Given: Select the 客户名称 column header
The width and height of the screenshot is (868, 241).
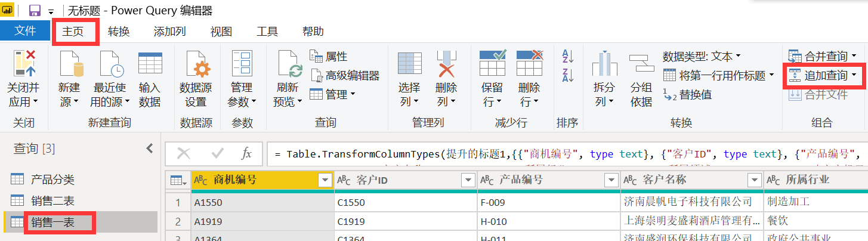Looking at the screenshot, I should [x=692, y=180].
